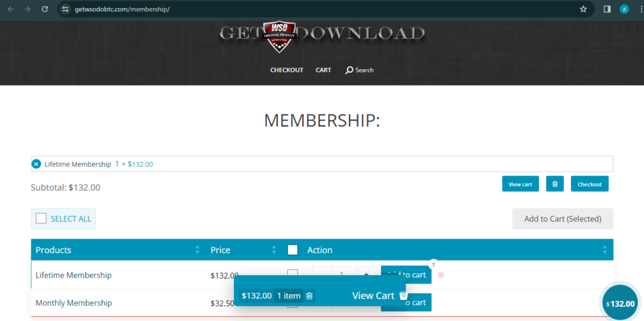Click the Add to Cart (Selected) button

562,218
